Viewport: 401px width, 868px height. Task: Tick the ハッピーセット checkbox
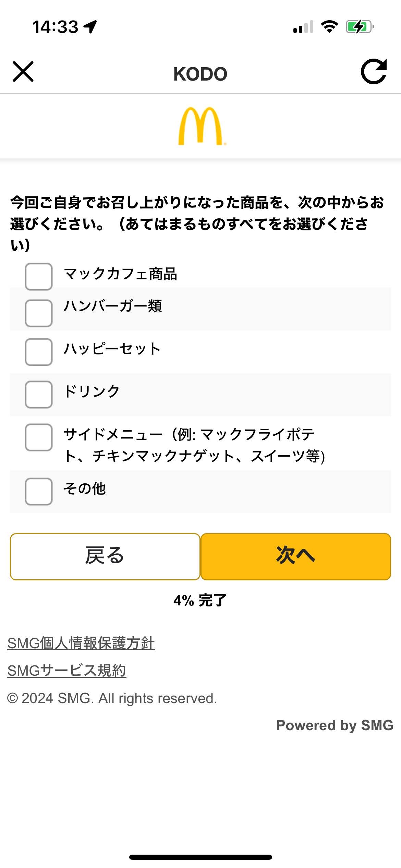[39, 352]
